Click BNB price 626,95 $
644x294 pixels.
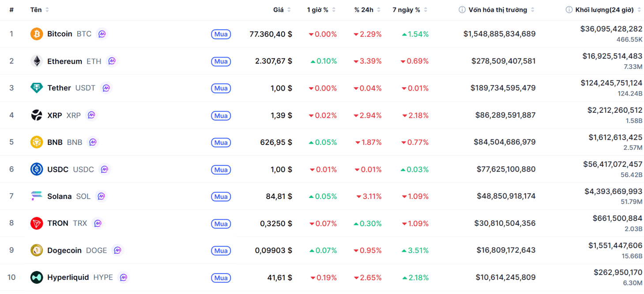click(x=276, y=142)
